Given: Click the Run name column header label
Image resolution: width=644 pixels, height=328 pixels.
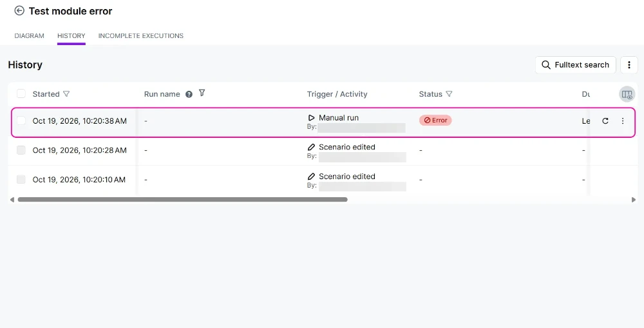Looking at the screenshot, I should pyautogui.click(x=162, y=94).
